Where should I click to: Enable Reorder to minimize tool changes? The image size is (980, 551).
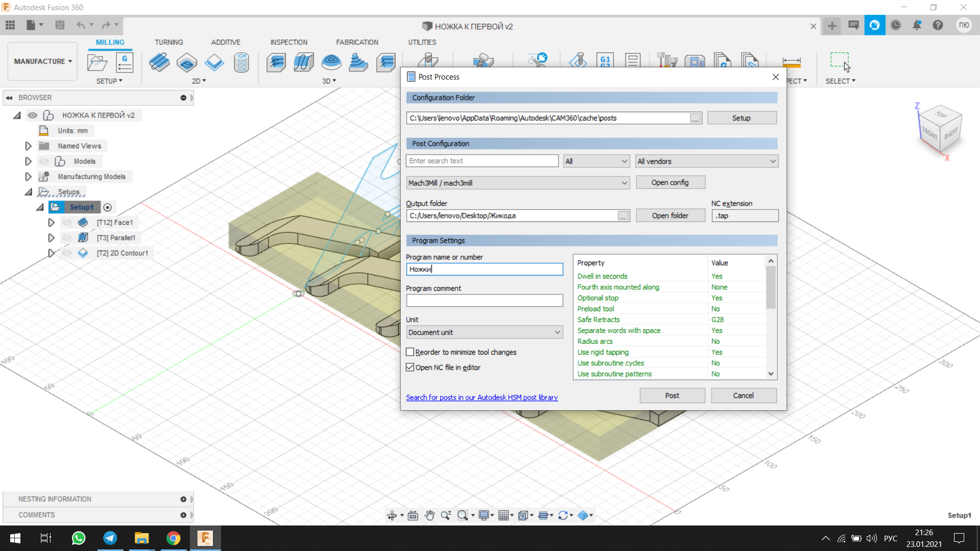[410, 352]
